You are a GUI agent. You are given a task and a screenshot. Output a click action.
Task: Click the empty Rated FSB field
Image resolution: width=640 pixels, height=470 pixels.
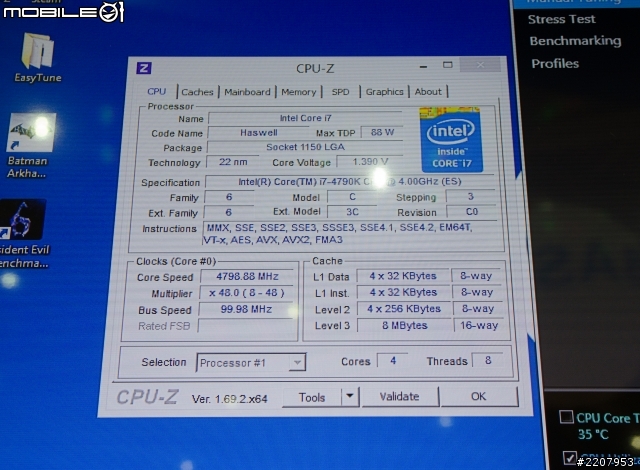pos(247,326)
